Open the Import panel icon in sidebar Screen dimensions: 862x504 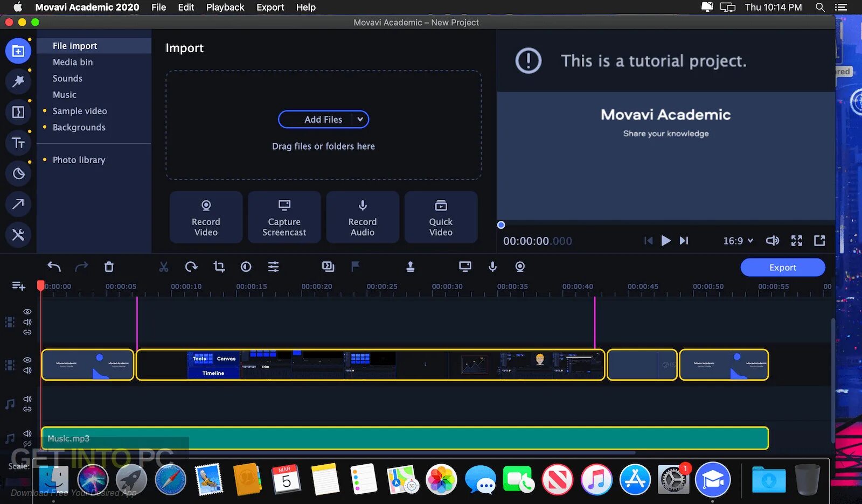pyautogui.click(x=18, y=51)
